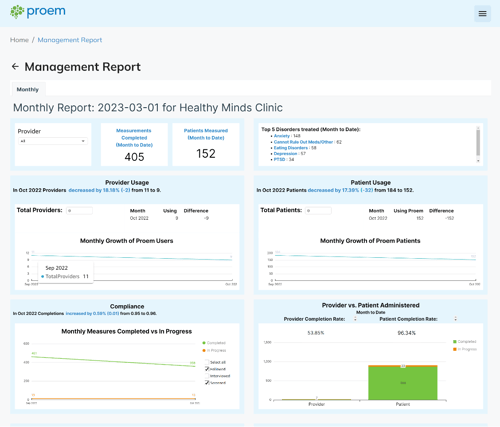Click the Patients Measured (Month to Date) link

point(206,134)
